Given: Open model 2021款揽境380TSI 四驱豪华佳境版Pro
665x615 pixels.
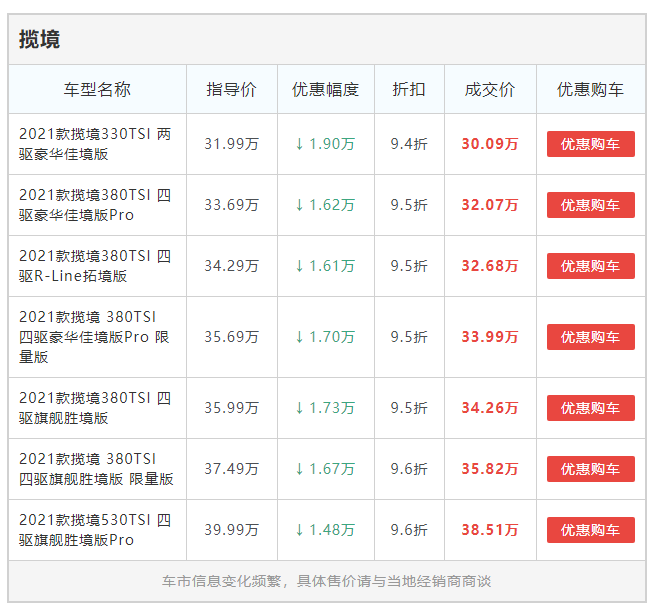Looking at the screenshot, I should (95, 205).
